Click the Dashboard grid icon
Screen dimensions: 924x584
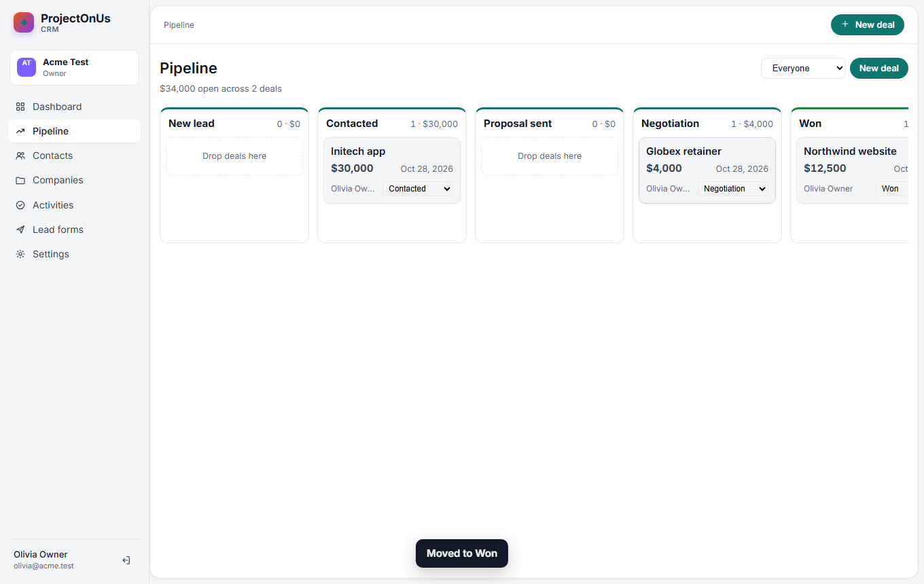coord(20,107)
